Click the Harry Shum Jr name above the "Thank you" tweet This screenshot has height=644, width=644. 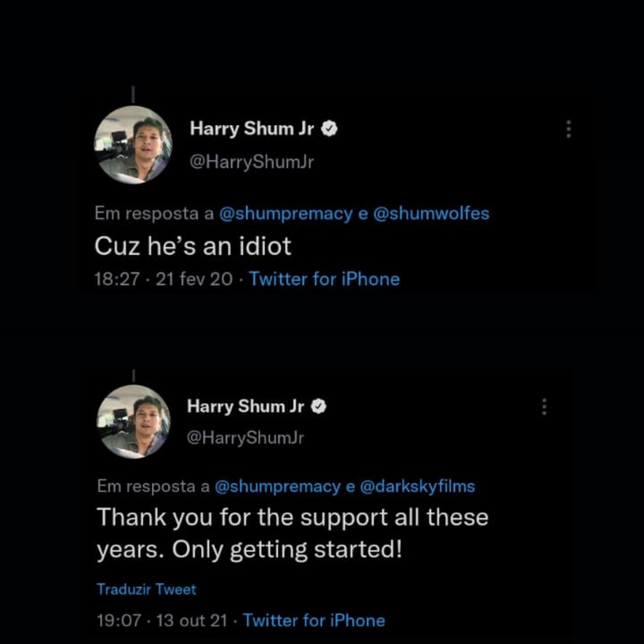tap(245, 407)
